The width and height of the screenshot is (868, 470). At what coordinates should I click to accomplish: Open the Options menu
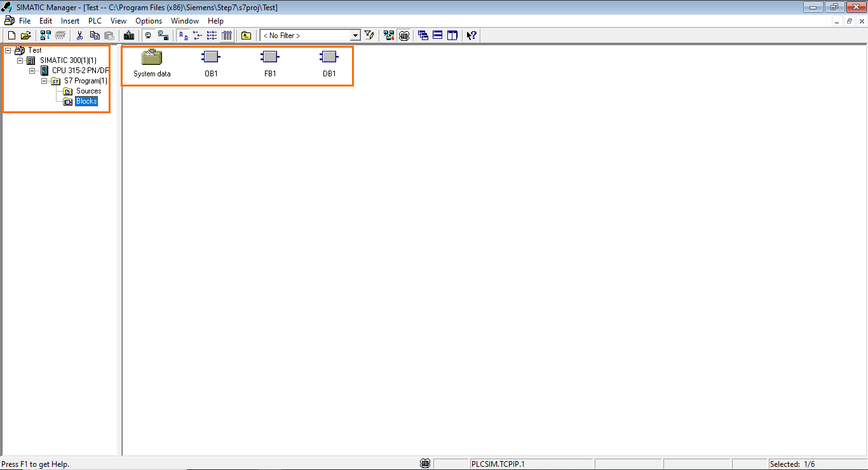coord(149,20)
